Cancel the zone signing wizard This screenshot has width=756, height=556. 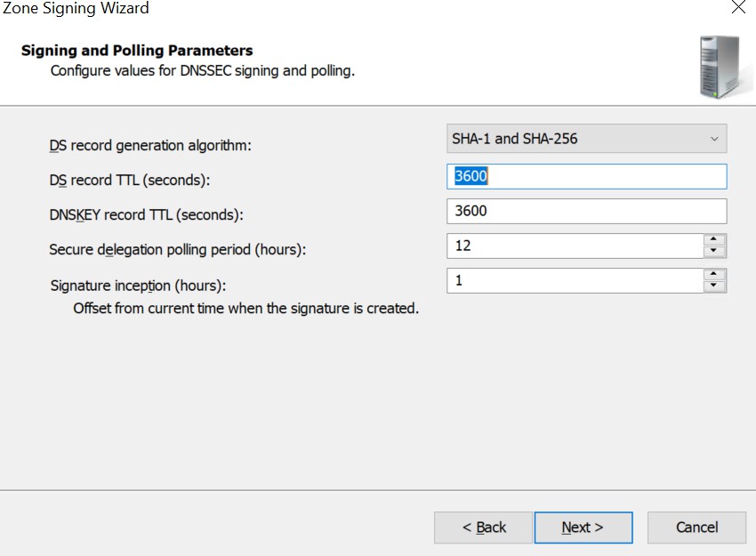pos(696,528)
